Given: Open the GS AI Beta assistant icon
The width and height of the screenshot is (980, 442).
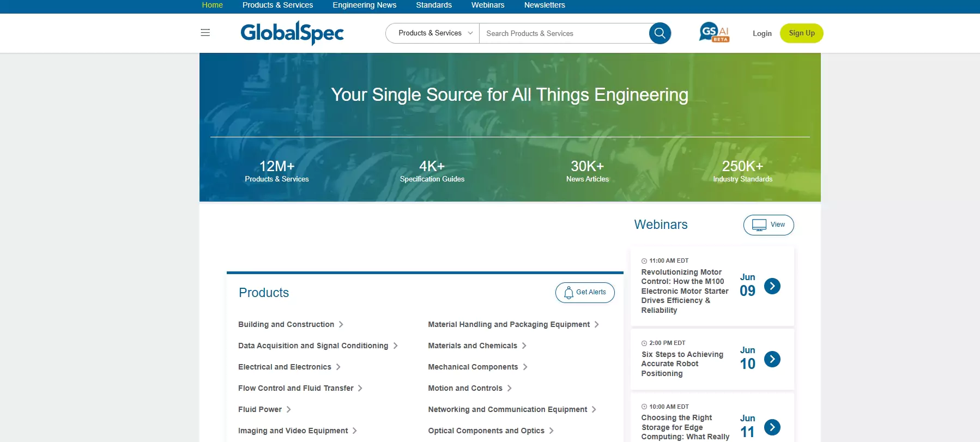Looking at the screenshot, I should coord(714,32).
